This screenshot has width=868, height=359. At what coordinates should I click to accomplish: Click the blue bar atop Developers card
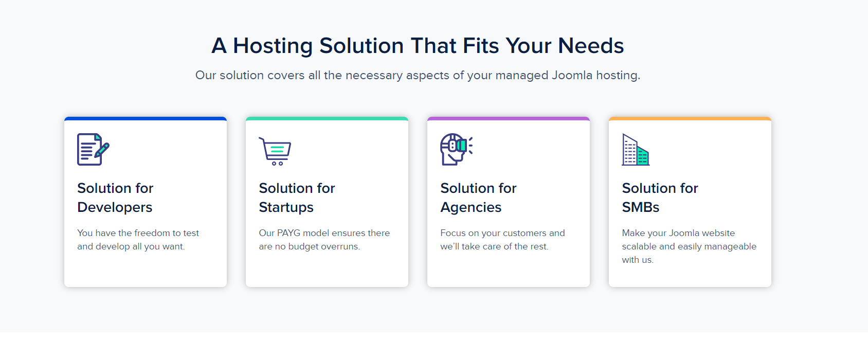(146, 119)
